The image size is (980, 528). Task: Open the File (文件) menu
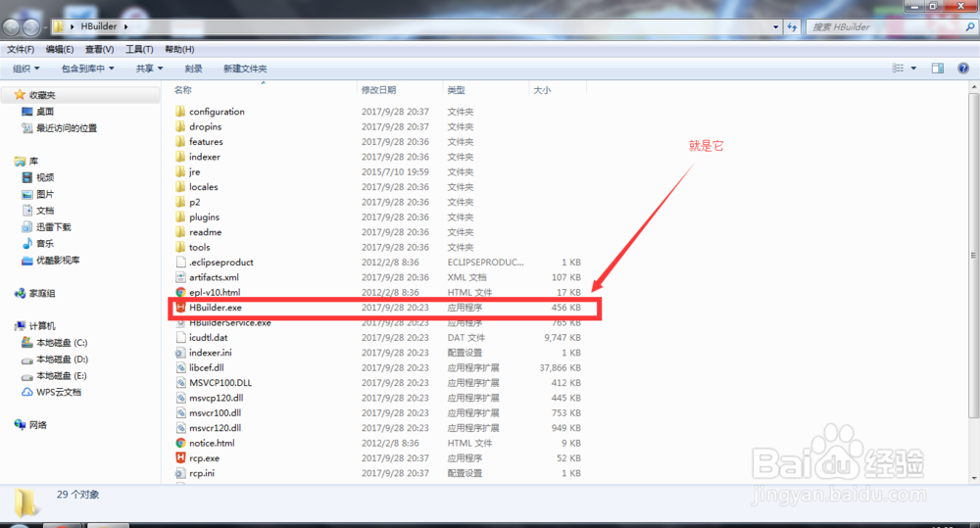point(21,49)
